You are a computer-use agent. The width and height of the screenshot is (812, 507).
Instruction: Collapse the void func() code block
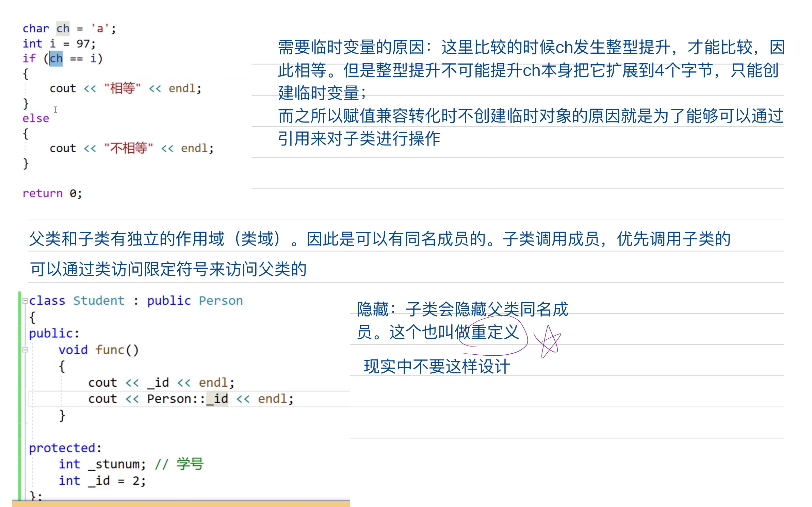pyautogui.click(x=25, y=350)
